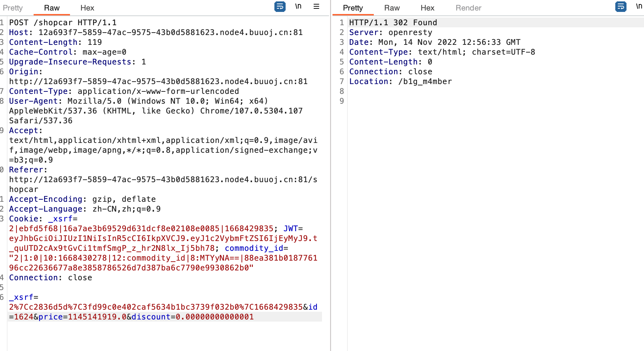Viewport: 644px width, 351px height.
Task: Click the Accept-Language header line
Action: [85, 209]
